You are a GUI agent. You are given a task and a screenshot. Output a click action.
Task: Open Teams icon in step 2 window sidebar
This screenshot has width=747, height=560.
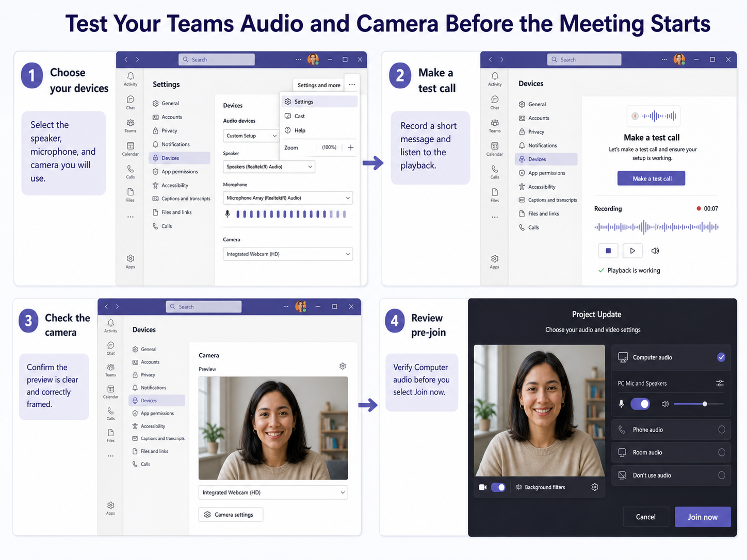pos(495,126)
